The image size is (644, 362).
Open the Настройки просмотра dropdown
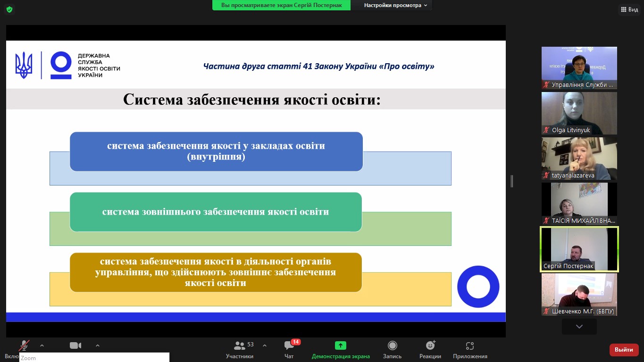pyautogui.click(x=395, y=5)
